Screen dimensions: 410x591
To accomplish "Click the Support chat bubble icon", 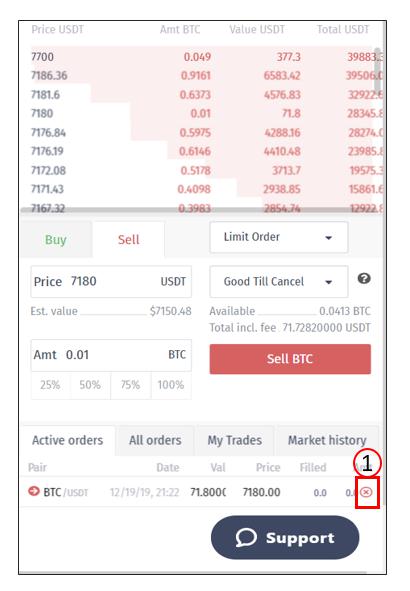I will pyautogui.click(x=246, y=537).
